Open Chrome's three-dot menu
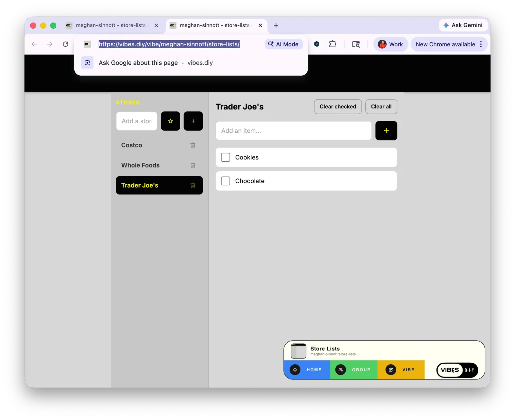The width and height of the screenshot is (515, 420). click(481, 44)
